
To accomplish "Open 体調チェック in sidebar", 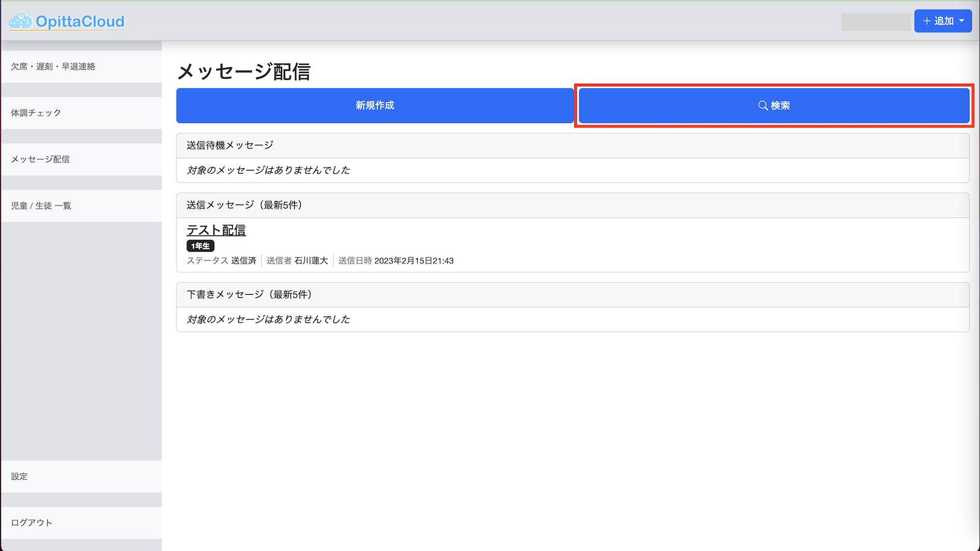I will coord(81,113).
